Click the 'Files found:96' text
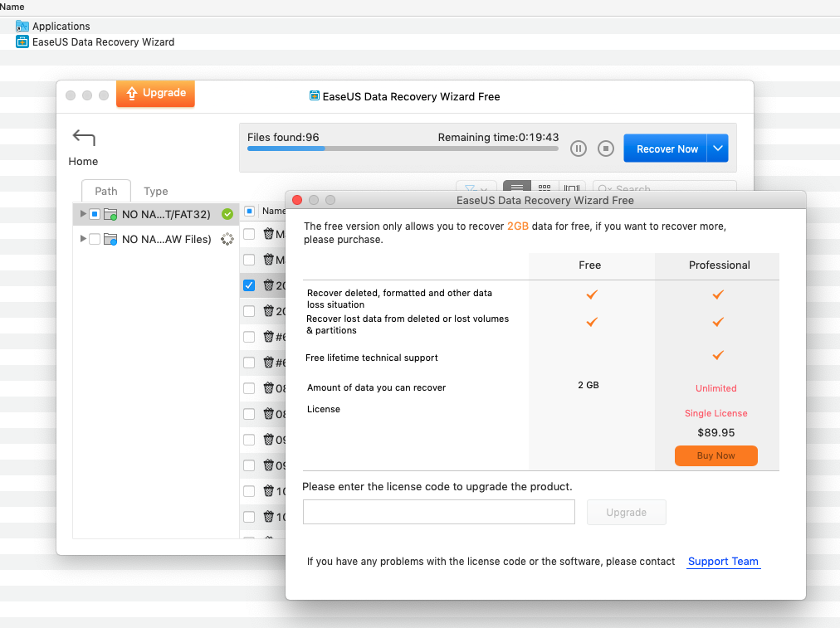Screen dimensions: 840x628 click(283, 137)
